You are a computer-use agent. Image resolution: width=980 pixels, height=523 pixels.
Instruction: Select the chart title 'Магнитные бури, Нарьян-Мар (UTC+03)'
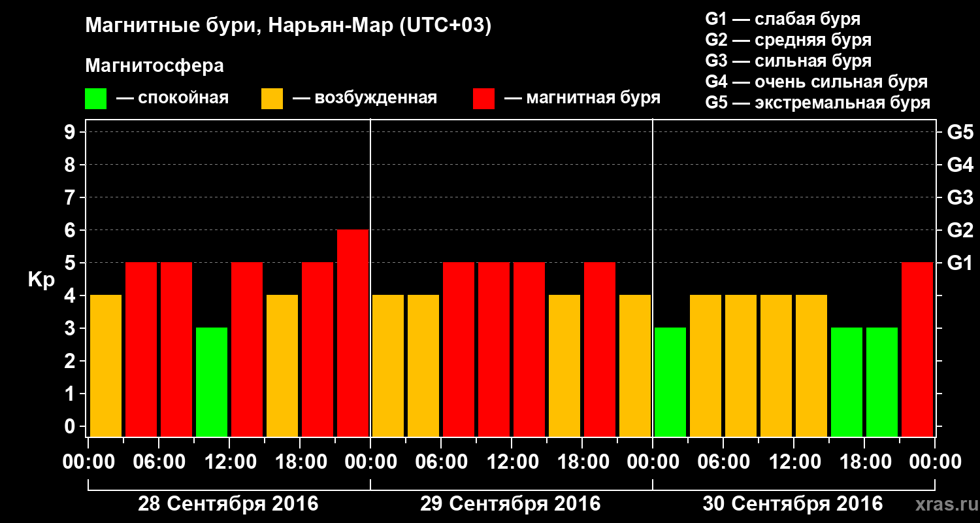click(288, 27)
